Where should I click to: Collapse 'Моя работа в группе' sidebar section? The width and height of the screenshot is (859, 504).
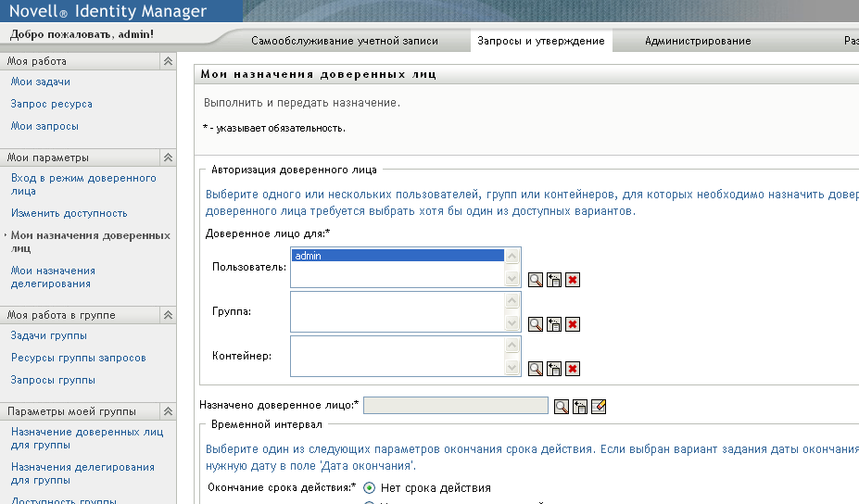(x=168, y=315)
